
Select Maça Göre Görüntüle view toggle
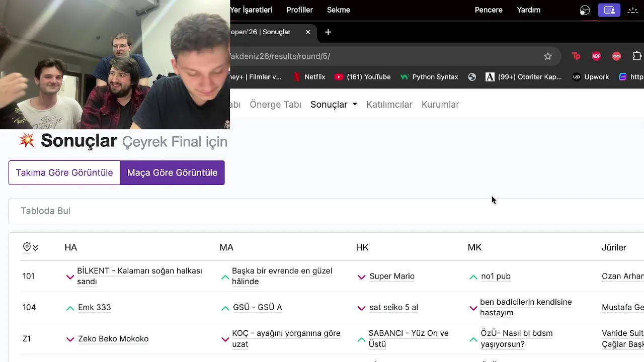point(172,172)
